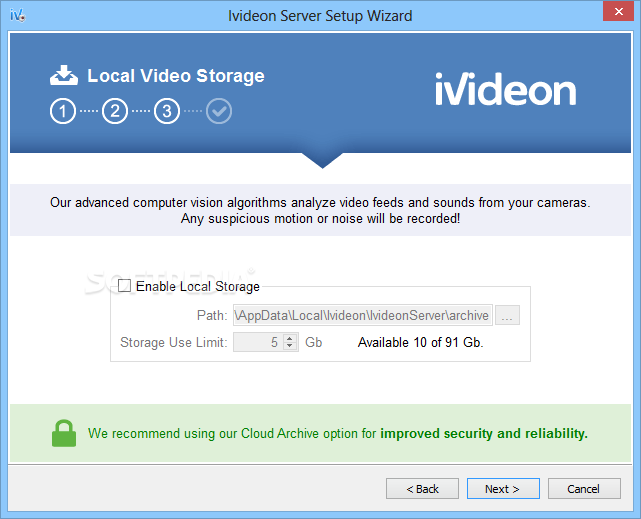
Task: Click the step 2 circle indicator
Action: pyautogui.click(x=115, y=111)
